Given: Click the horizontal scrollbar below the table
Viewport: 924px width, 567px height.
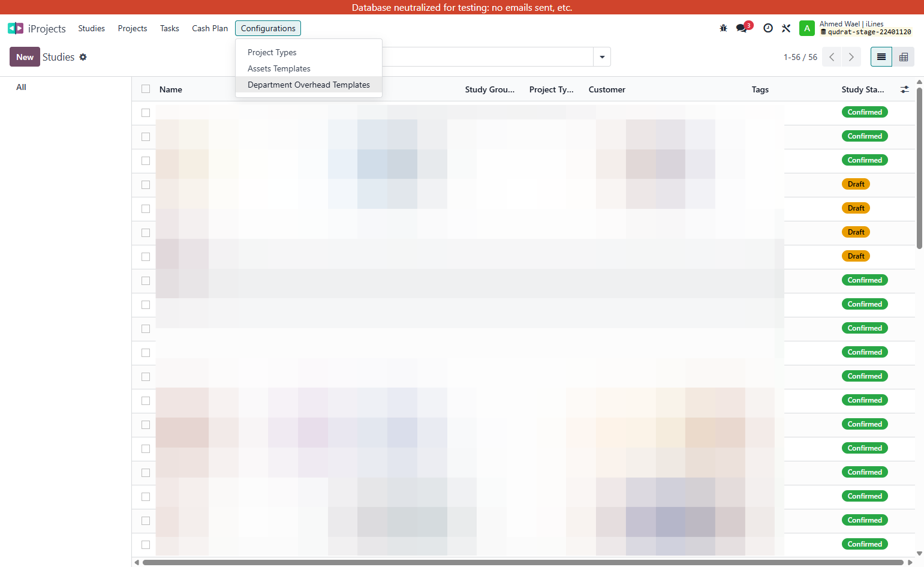Looking at the screenshot, I should pos(523,562).
